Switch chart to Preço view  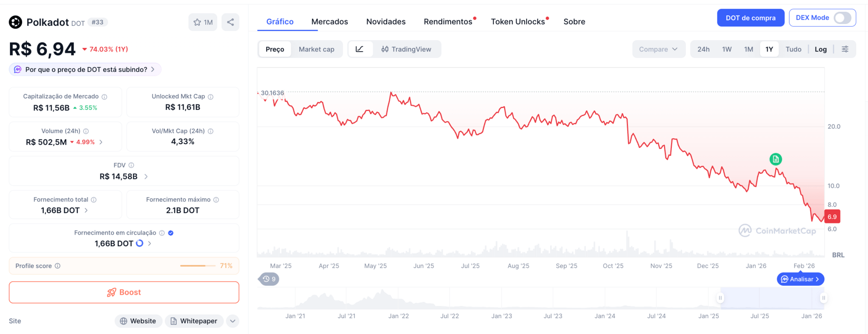point(275,49)
